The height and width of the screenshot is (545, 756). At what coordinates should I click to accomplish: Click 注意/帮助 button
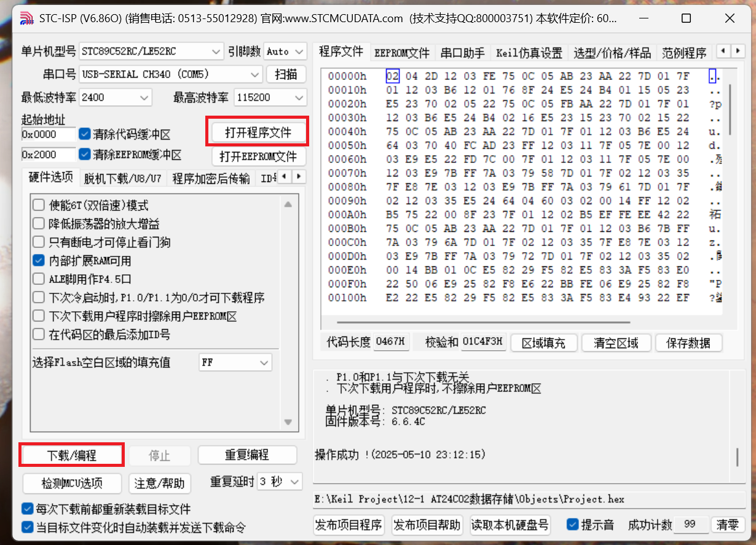(x=160, y=483)
